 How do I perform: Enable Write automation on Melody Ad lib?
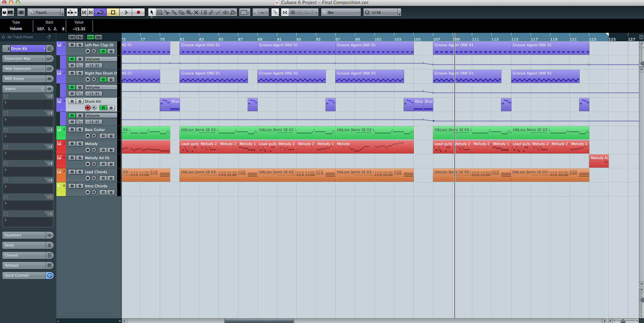tap(111, 164)
